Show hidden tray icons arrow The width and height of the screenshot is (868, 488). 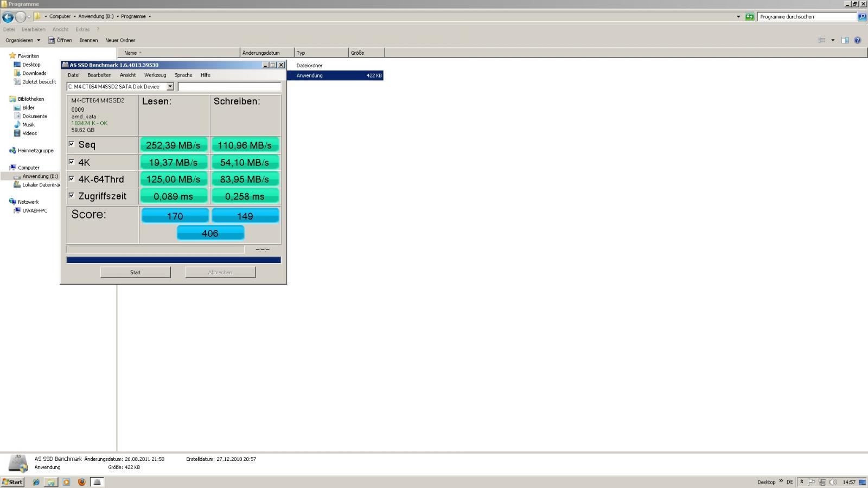pyautogui.click(x=801, y=482)
